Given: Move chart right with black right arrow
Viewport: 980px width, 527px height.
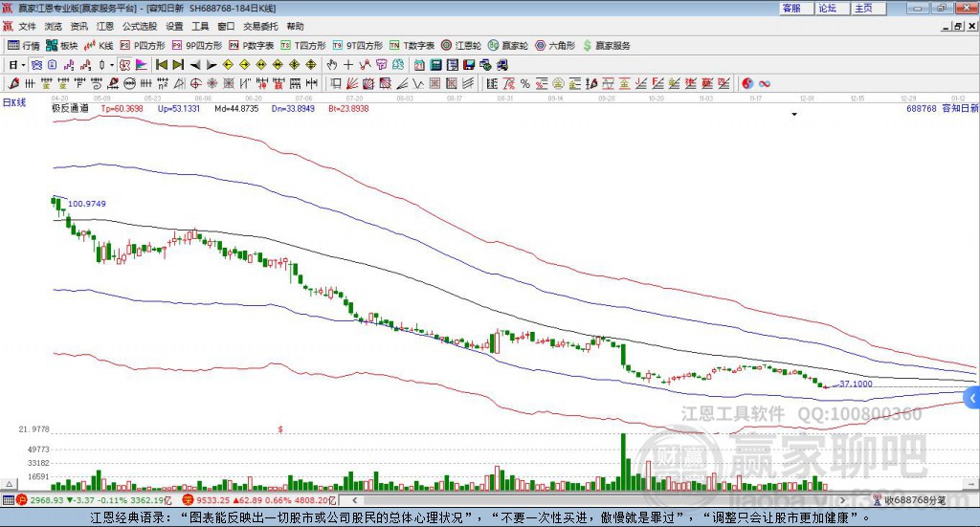Looking at the screenshot, I should pyautogui.click(x=212, y=65).
